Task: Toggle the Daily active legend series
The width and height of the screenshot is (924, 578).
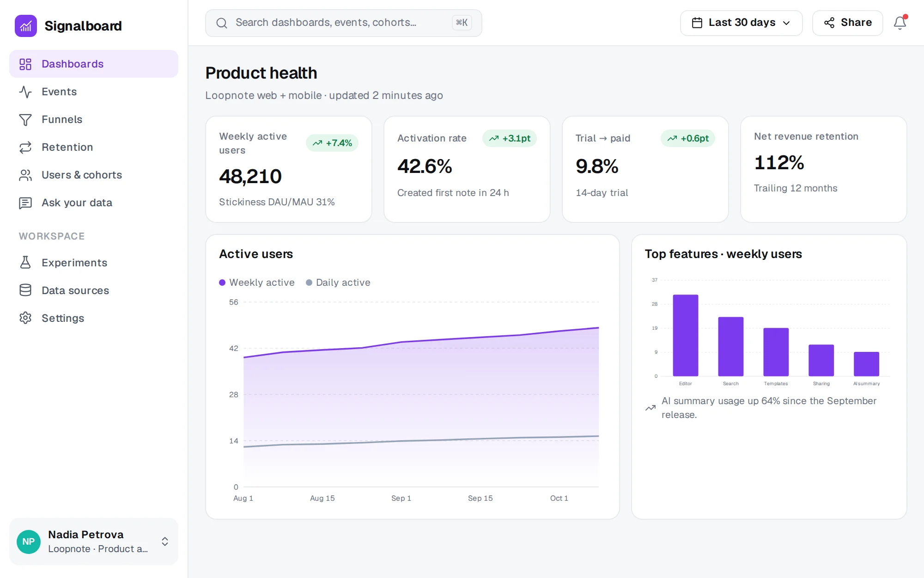Action: [338, 283]
